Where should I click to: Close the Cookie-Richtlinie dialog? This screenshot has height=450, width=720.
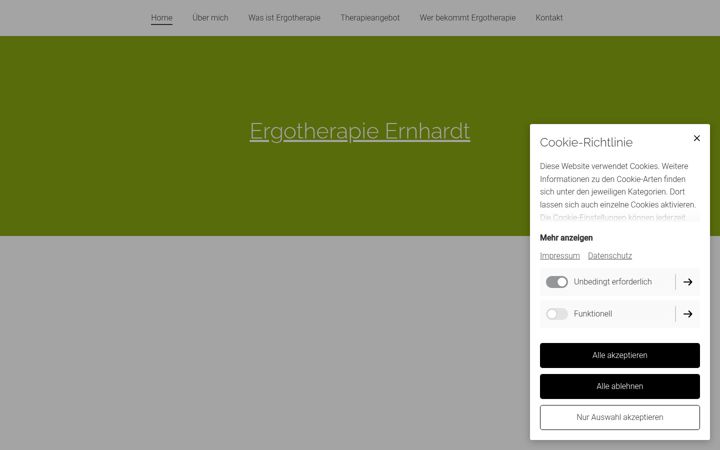pos(697,138)
